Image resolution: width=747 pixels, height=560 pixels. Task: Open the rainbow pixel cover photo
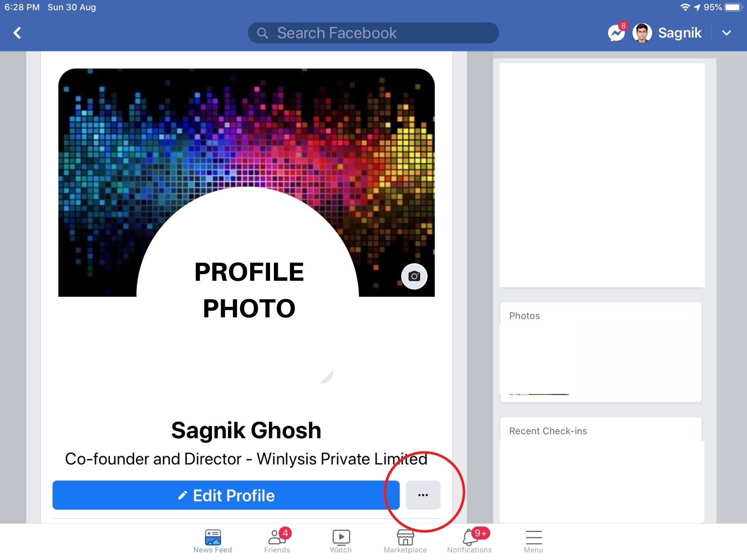pyautogui.click(x=246, y=128)
